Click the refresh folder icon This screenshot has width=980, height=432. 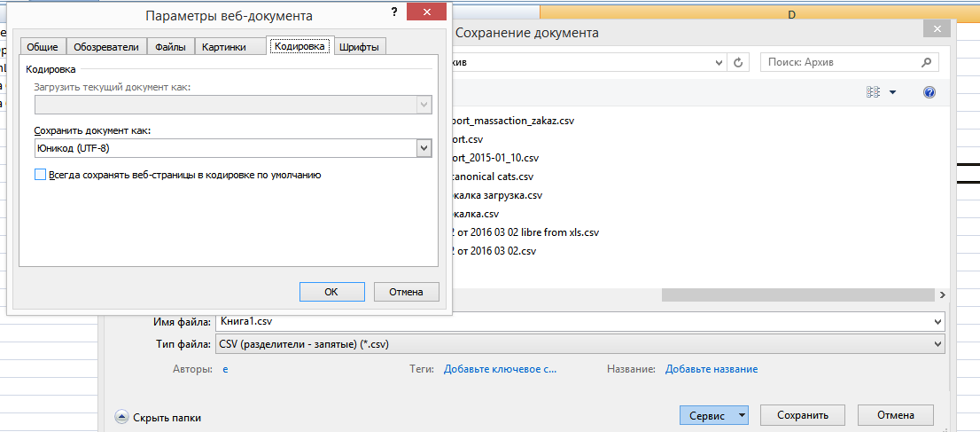point(739,63)
